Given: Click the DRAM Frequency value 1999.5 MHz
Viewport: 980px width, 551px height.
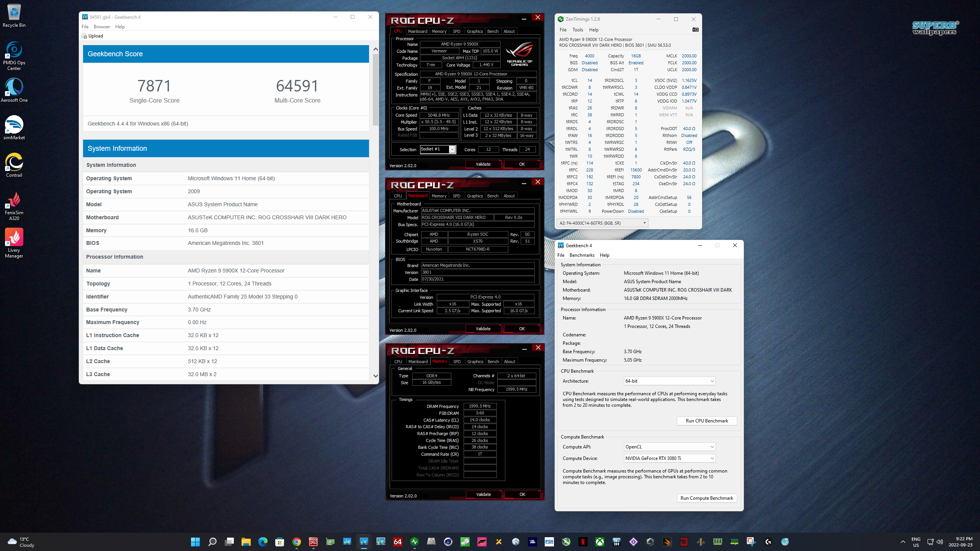Looking at the screenshot, I should tap(480, 406).
